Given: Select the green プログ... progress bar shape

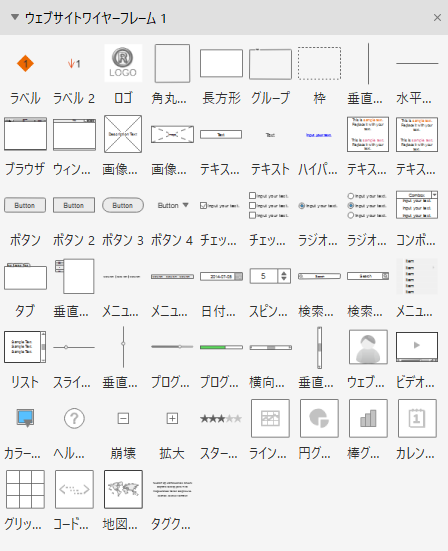Looking at the screenshot, I should pos(221,347).
